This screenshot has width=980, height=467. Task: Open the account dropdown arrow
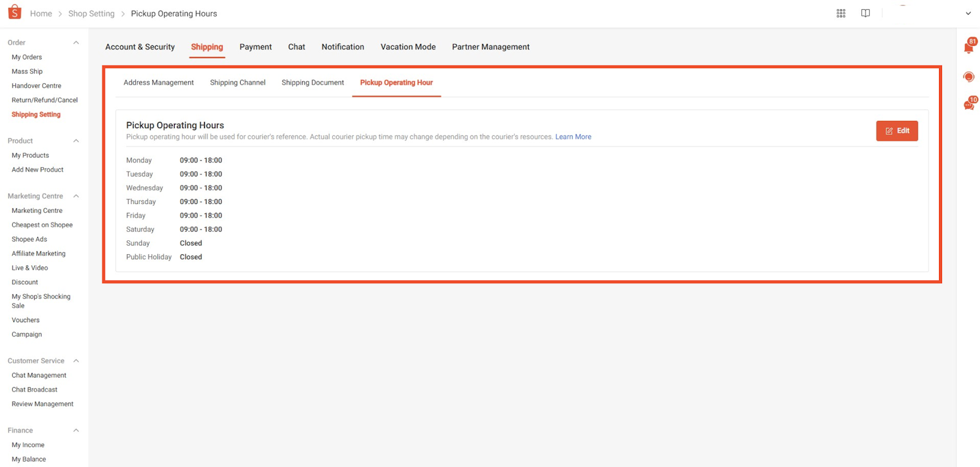[x=968, y=13]
